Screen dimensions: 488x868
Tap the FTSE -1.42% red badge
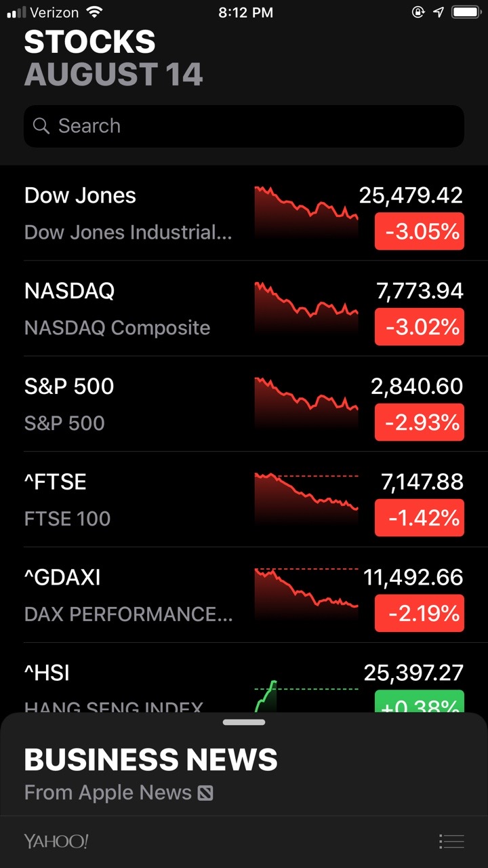click(x=419, y=518)
